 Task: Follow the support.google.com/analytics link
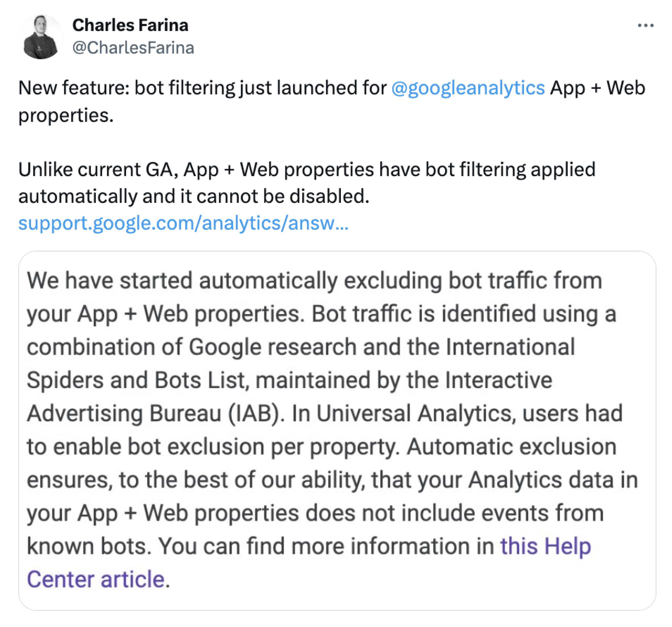click(183, 223)
